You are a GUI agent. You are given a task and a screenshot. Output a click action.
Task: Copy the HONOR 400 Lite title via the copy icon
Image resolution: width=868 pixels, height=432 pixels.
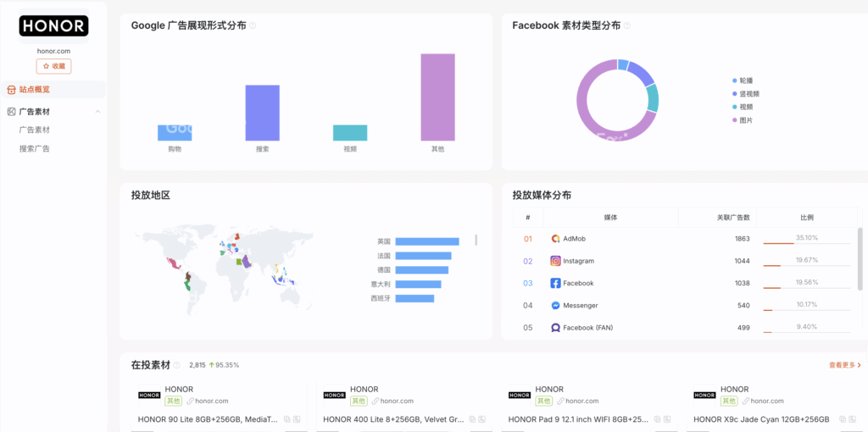(471, 419)
